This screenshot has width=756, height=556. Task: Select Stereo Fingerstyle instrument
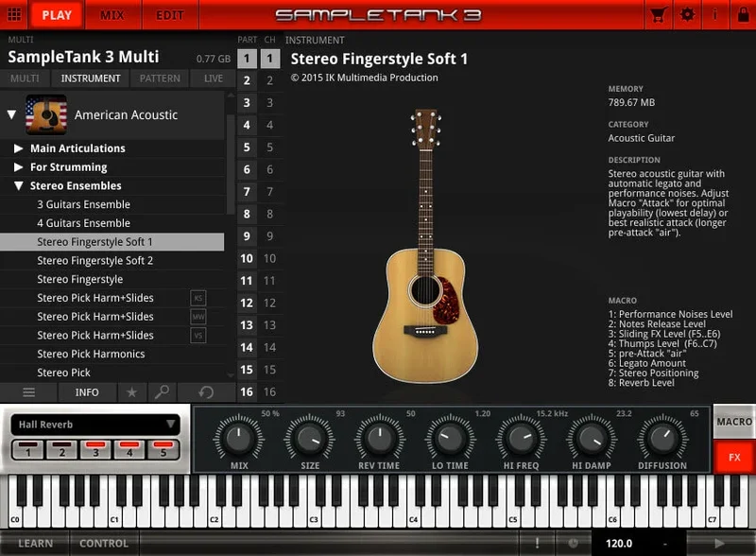point(112,279)
